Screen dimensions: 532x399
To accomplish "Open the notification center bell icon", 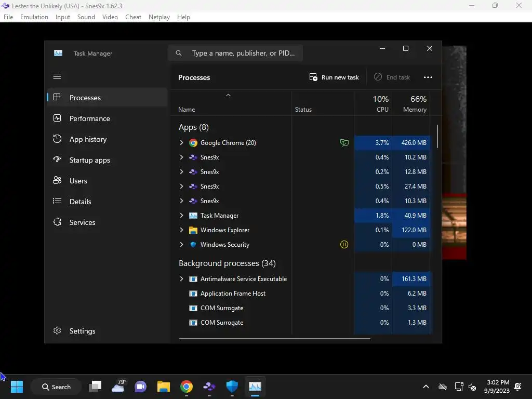I will coord(518,387).
